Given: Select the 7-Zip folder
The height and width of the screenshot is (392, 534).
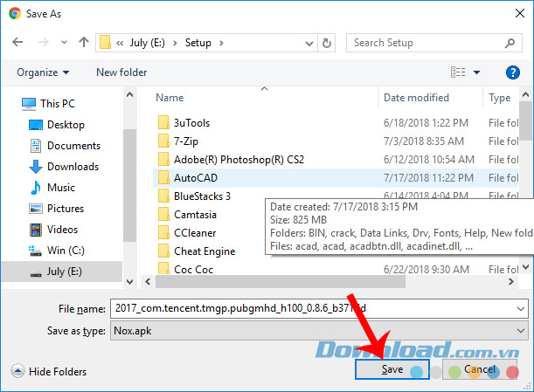Looking at the screenshot, I should [x=177, y=141].
